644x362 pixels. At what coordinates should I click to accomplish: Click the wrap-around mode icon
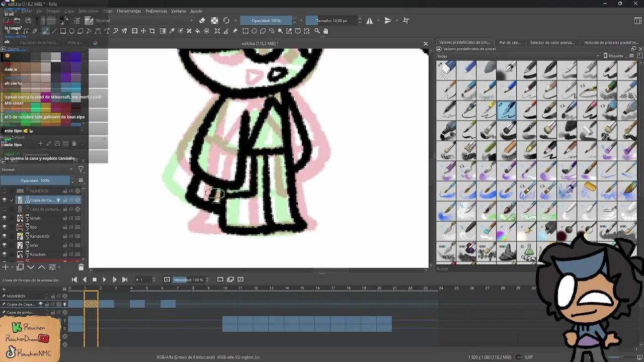(x=406, y=21)
